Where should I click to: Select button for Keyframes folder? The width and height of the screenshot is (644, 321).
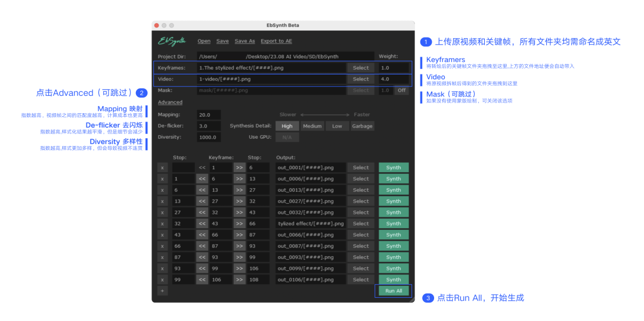coord(361,68)
